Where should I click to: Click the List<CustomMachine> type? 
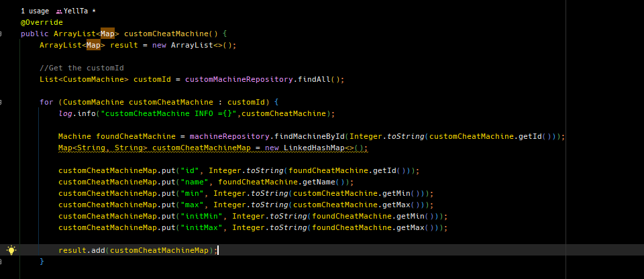pyautogui.click(x=85, y=79)
